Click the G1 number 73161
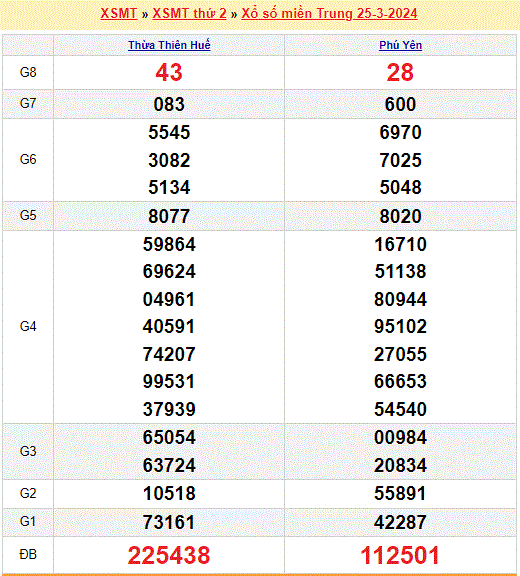Viewport: 520px width, 576px height. point(169,522)
